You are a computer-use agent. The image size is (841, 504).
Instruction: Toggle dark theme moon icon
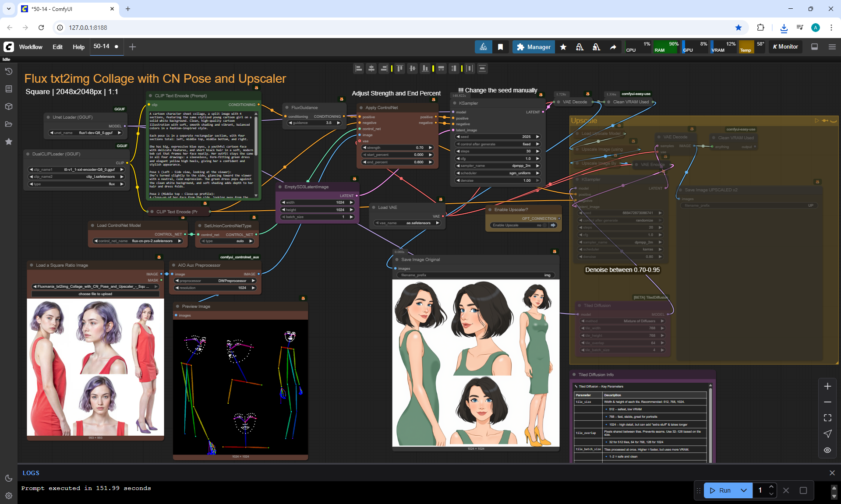coord(9,478)
